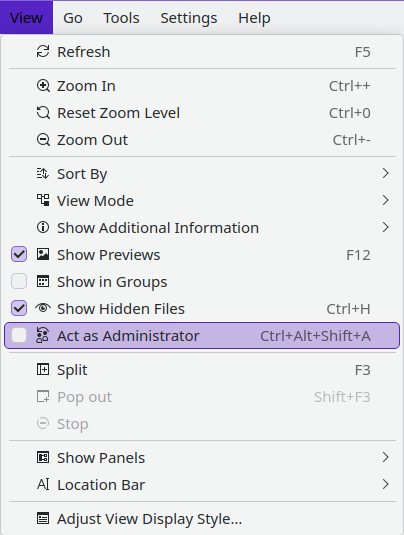Click the Refresh icon in View menu

click(x=43, y=52)
